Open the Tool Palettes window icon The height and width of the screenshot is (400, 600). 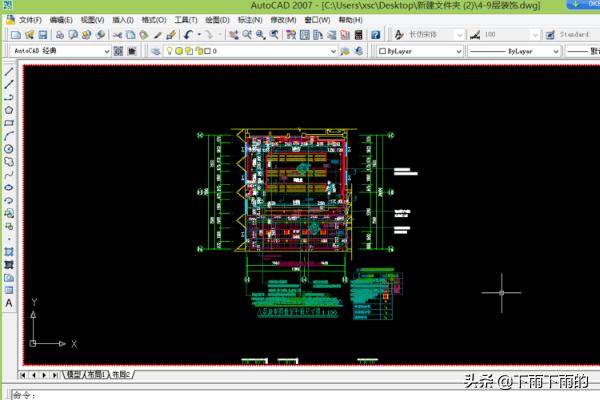point(318,35)
